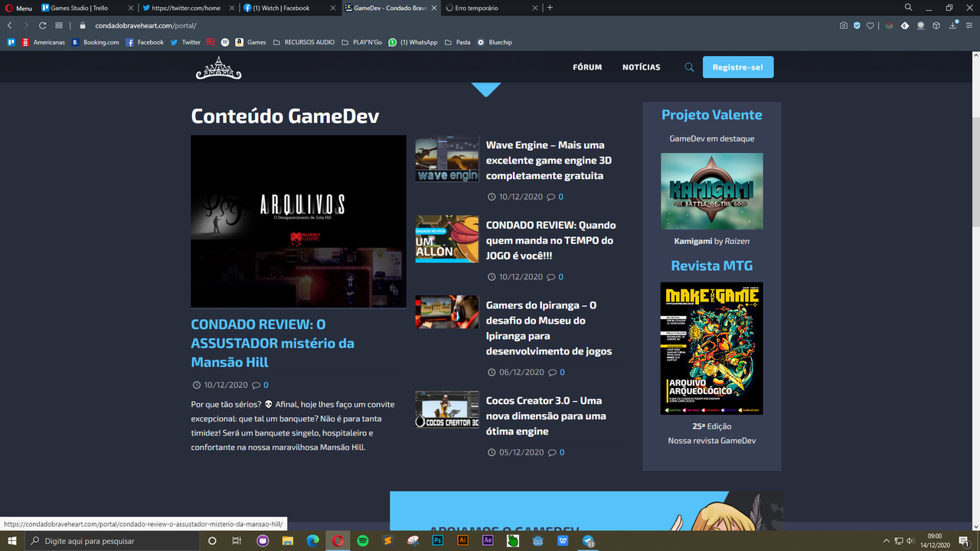The image size is (980, 551).
Task: Click the Cocos Creator 3D thumbnail
Action: pos(447,409)
